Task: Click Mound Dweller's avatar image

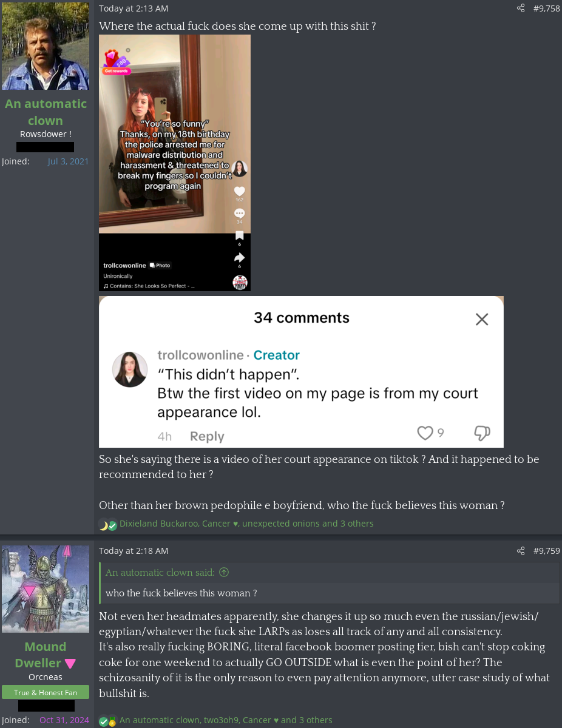Action: click(x=46, y=589)
